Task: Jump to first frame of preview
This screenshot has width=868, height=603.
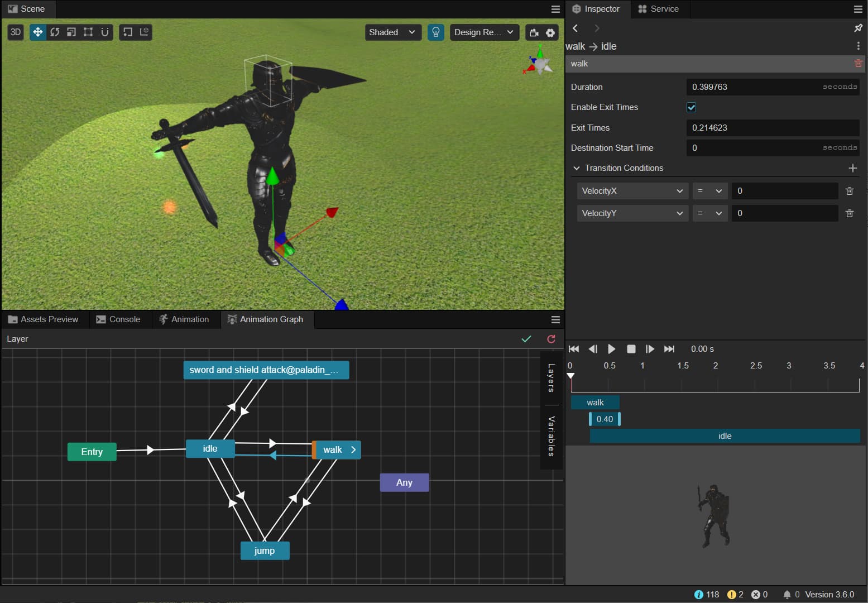Action: tap(574, 349)
